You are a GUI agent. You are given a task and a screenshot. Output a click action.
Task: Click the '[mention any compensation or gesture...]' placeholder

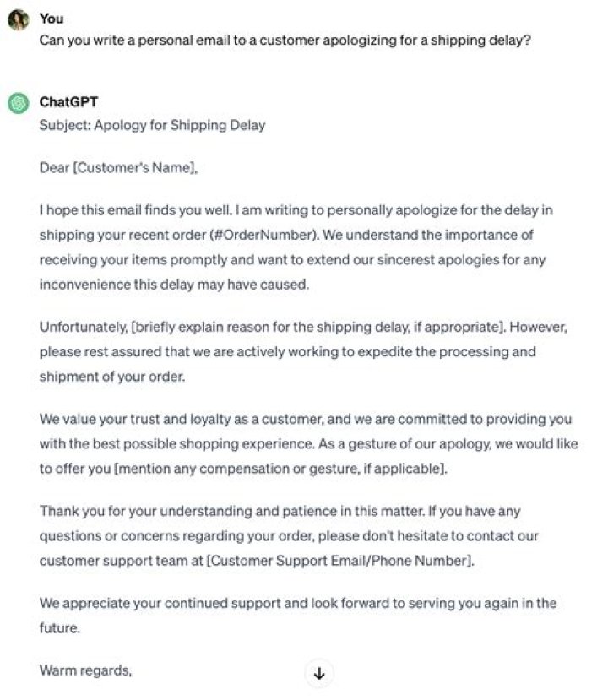tap(281, 469)
